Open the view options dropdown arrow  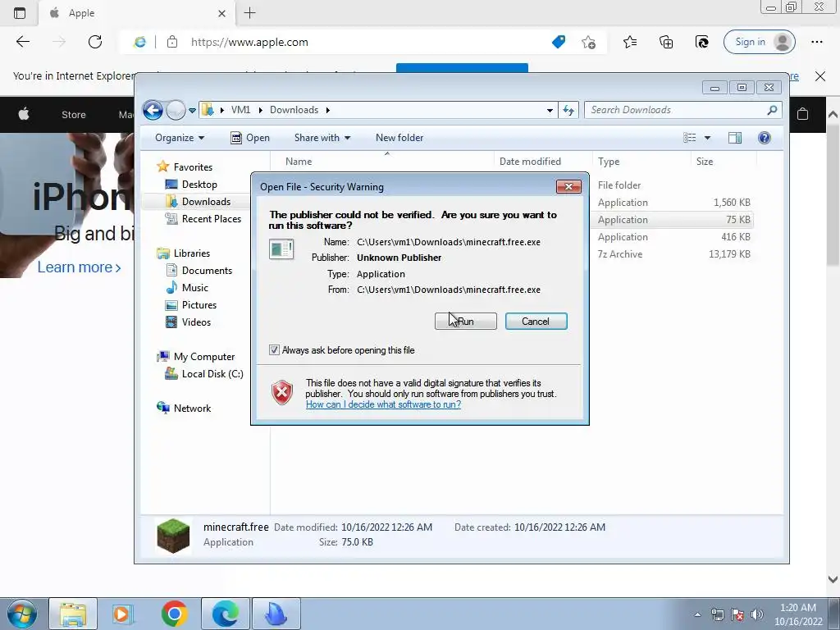[707, 138]
